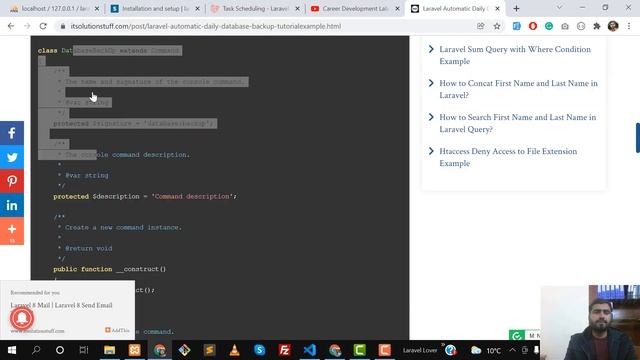
Task: Open How to Search First Name link
Action: pos(518,123)
